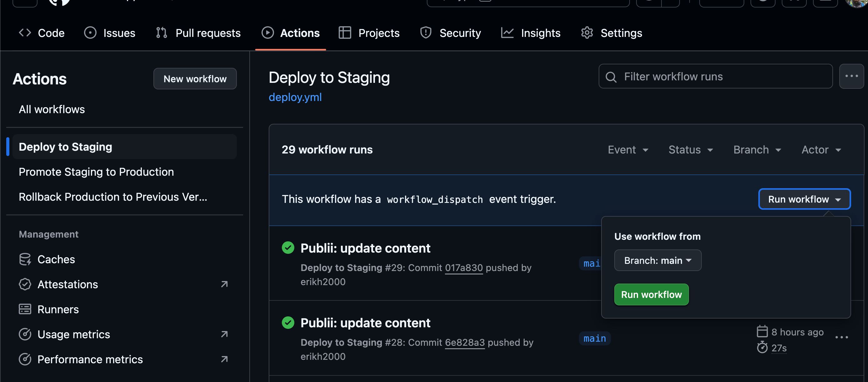The width and height of the screenshot is (868, 382).
Task: Click the Settings gear icon
Action: tap(587, 33)
